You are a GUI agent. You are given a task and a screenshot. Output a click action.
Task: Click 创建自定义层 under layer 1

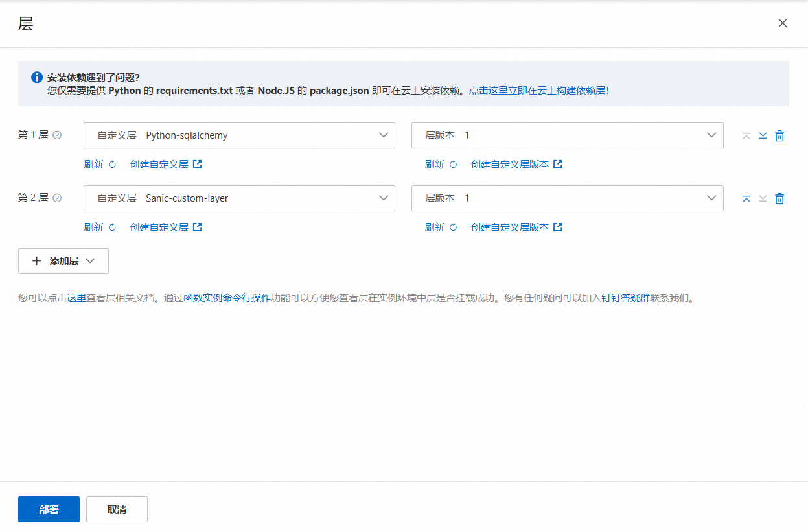[159, 165]
